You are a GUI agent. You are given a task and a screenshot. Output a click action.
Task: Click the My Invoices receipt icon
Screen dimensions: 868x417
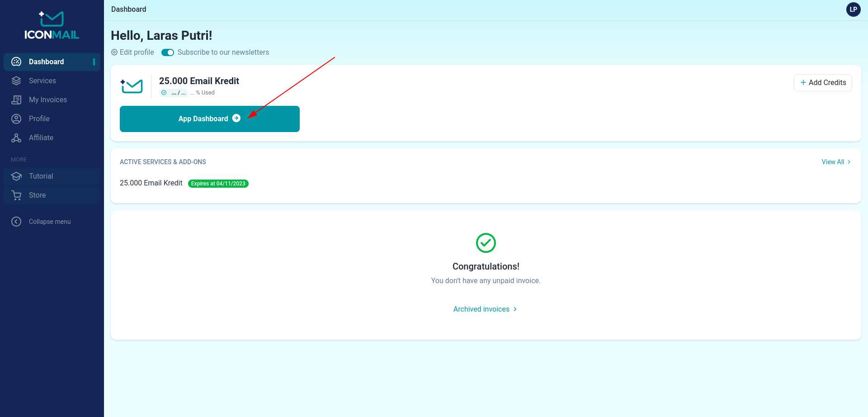click(x=16, y=100)
